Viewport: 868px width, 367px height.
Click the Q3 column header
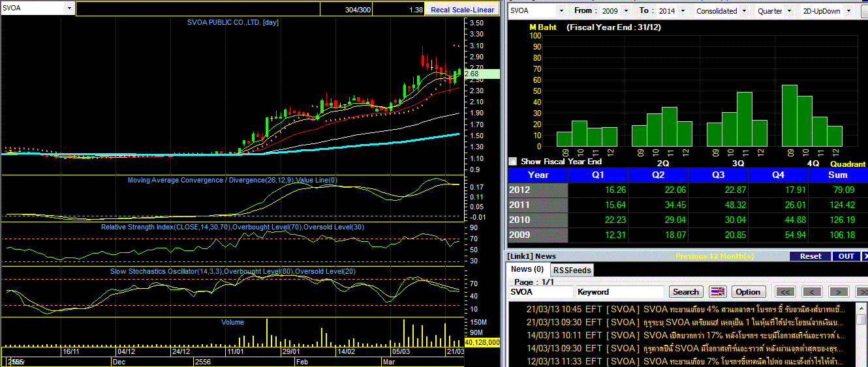717,175
